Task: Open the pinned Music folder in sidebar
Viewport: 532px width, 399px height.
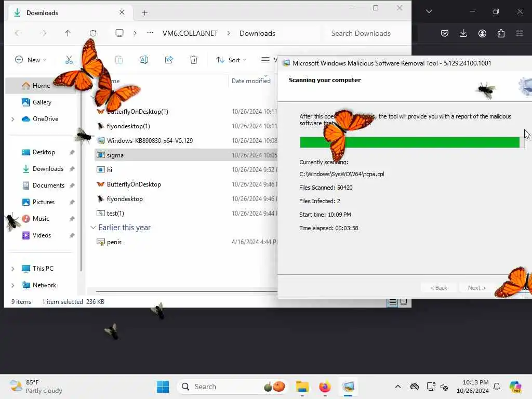Action: click(41, 219)
